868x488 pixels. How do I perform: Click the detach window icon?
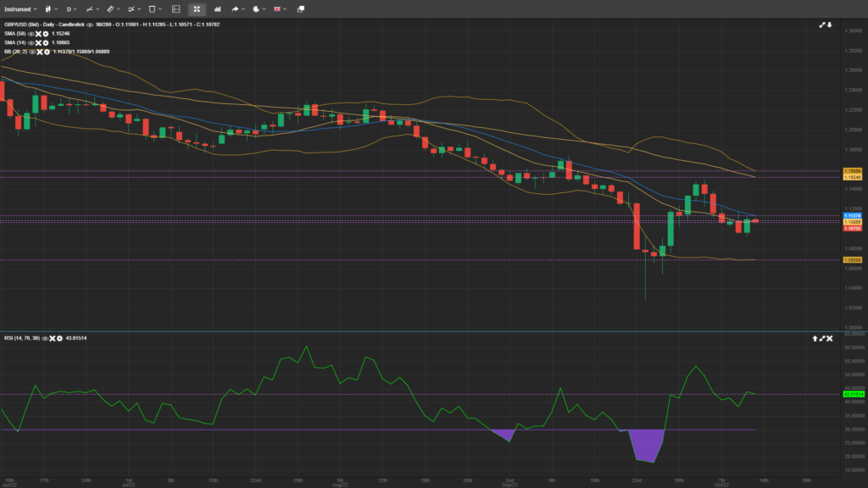[x=301, y=9]
